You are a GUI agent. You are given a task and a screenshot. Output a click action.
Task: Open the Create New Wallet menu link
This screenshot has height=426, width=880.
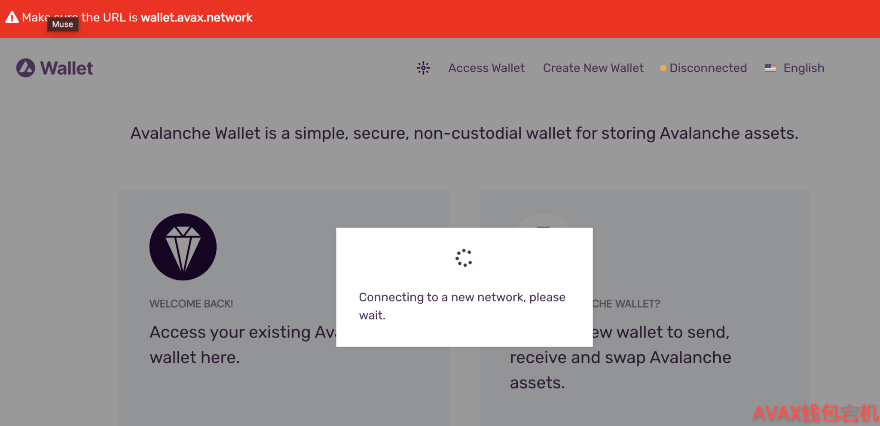pos(593,68)
